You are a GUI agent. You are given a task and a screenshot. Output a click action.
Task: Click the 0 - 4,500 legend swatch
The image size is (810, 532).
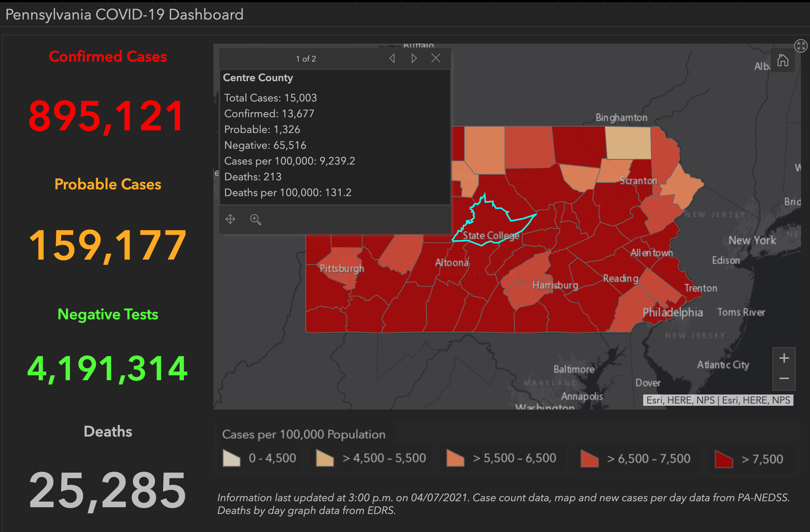pyautogui.click(x=231, y=458)
